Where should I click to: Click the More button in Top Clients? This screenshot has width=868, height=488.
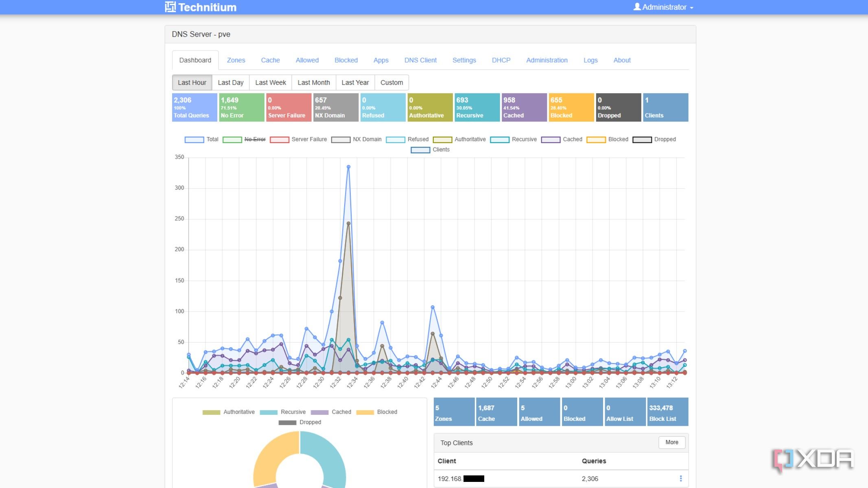[x=671, y=442]
